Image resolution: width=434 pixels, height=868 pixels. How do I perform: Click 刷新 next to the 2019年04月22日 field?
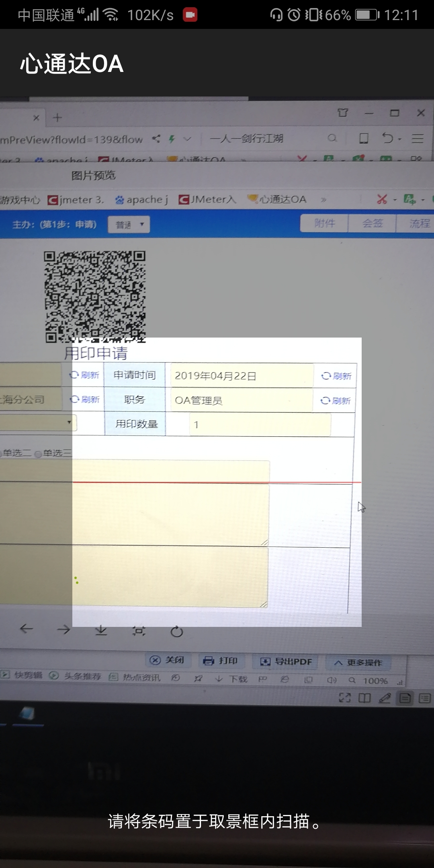(336, 376)
